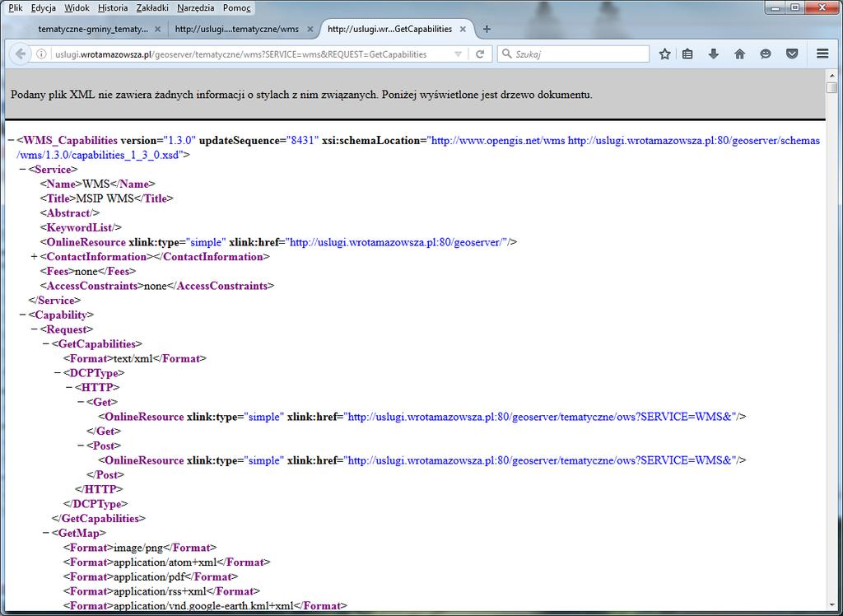Click the Post OnlineResource ows URL
Screen dimensions: 843x616
pyautogui.click(x=541, y=460)
